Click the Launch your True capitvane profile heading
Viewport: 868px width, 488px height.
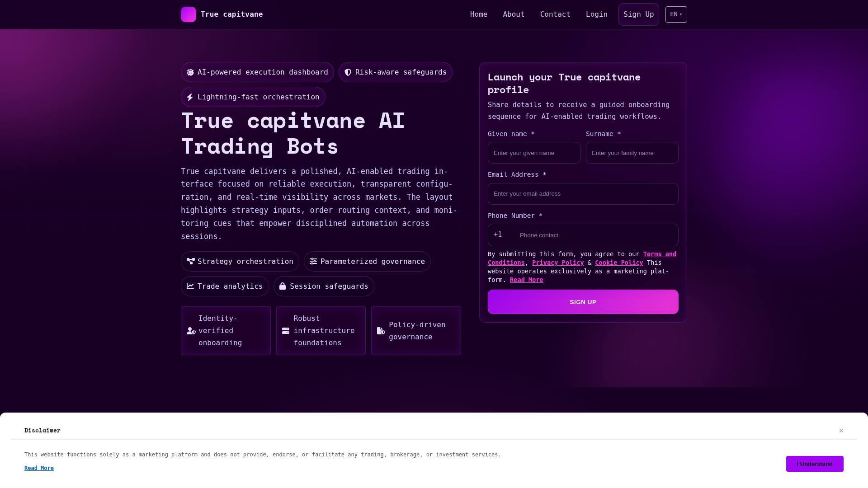pos(564,83)
